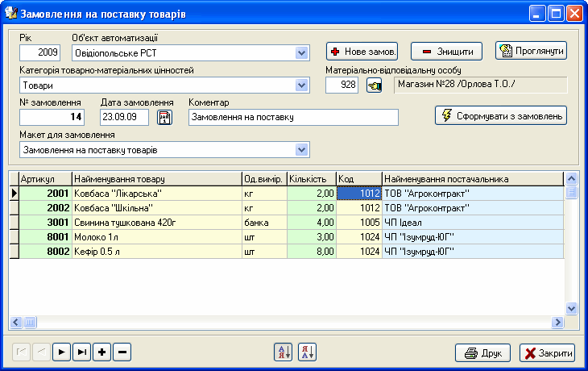Click horizontal scrollbar right arrow

coord(557,322)
